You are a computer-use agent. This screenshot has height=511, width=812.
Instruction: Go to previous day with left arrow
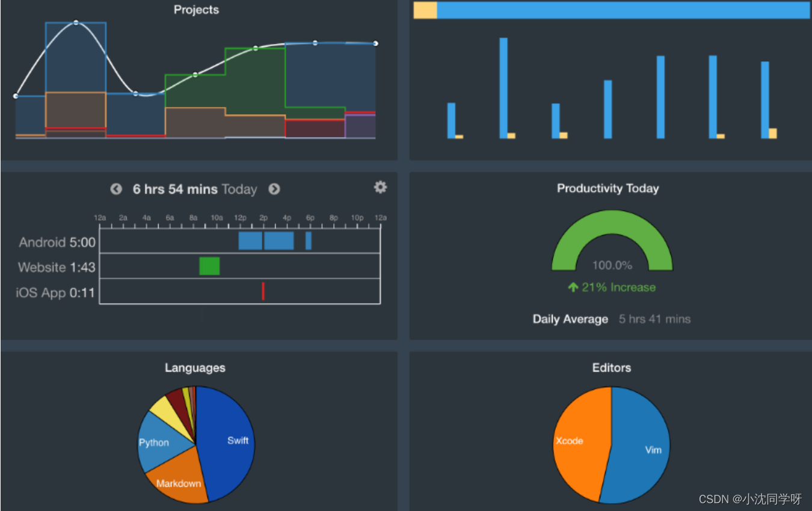116,189
